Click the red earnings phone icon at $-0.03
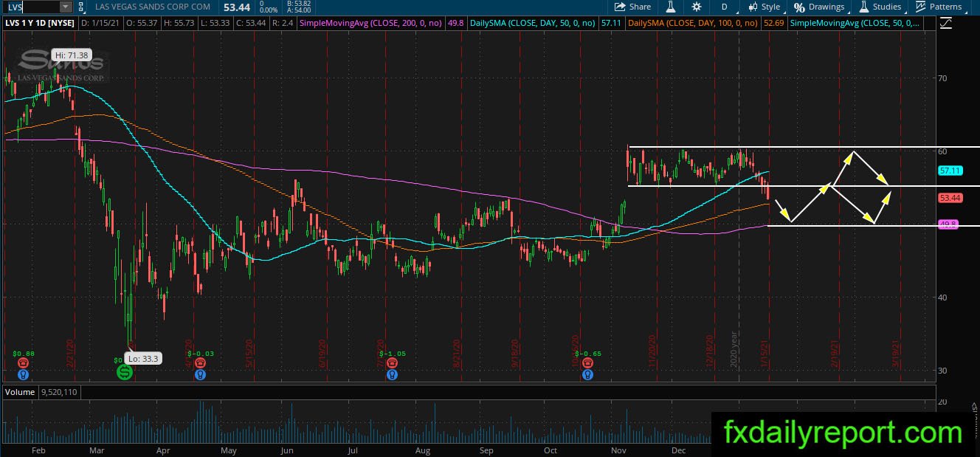The width and height of the screenshot is (980, 457). [200, 363]
